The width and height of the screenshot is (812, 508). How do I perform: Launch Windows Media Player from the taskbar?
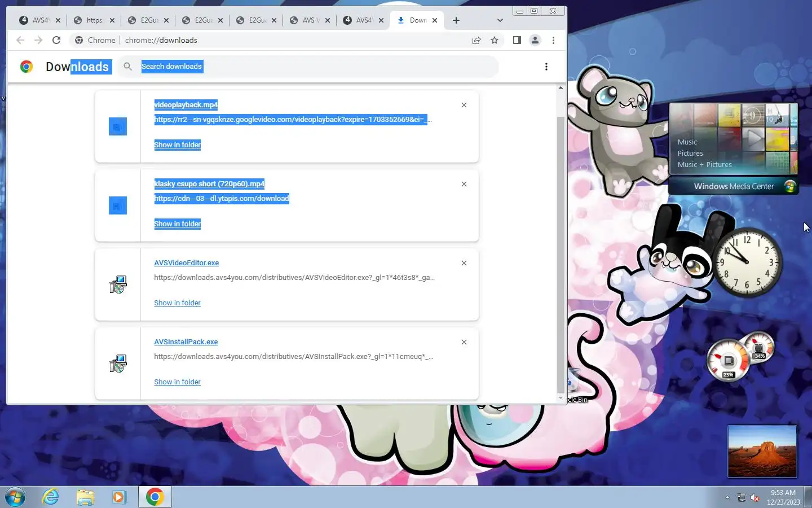(x=118, y=497)
